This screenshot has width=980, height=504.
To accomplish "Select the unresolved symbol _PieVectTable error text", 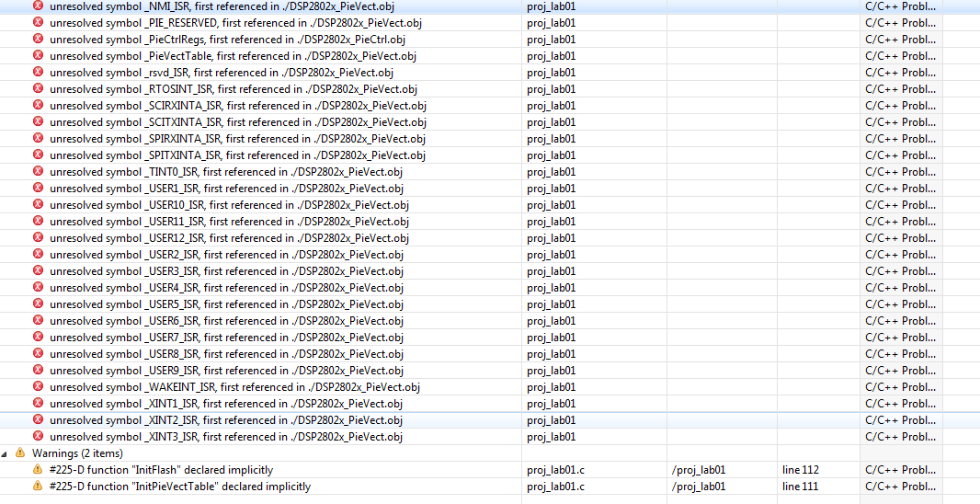I will [x=234, y=56].
